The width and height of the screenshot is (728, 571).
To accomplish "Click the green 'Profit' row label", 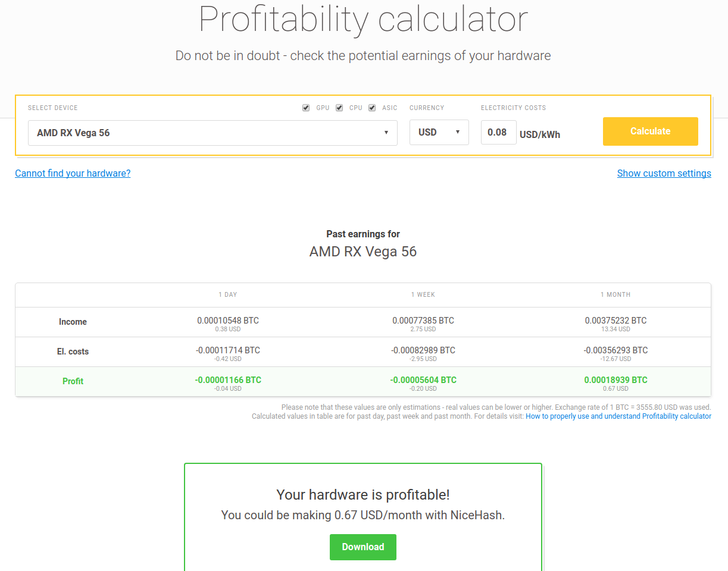I will 73,381.
